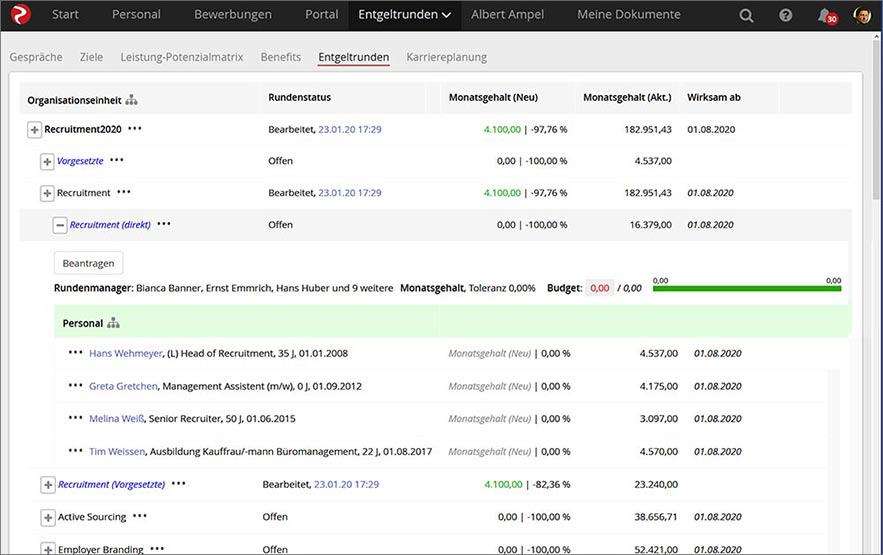Switch to the Karriereplanung tab
Viewport: 883px width, 555px height.
[x=447, y=57]
